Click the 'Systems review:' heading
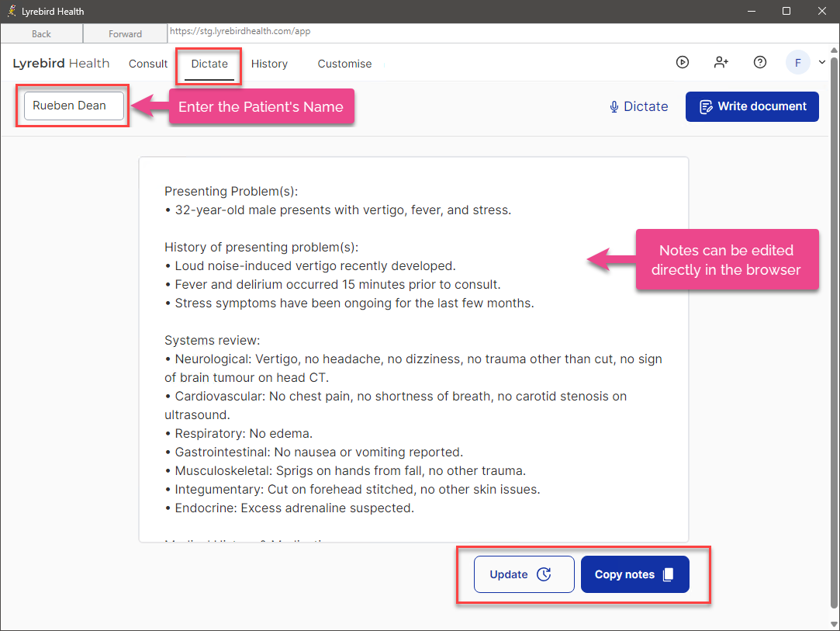 pos(213,341)
